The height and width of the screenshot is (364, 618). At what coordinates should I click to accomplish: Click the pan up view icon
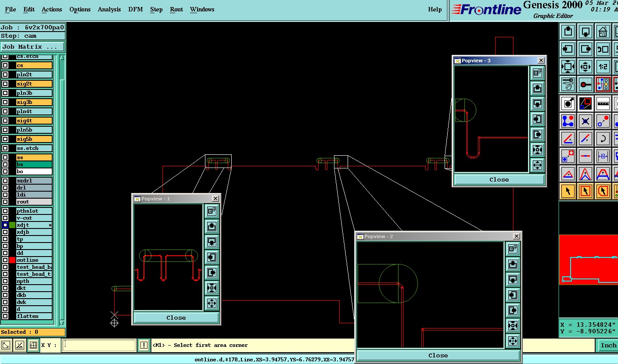pyautogui.click(x=568, y=32)
